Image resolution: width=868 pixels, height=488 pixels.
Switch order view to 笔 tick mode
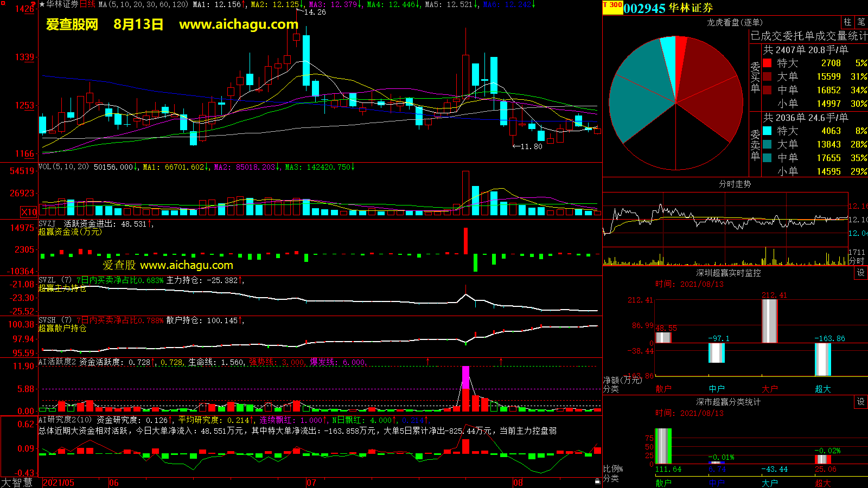(861, 22)
